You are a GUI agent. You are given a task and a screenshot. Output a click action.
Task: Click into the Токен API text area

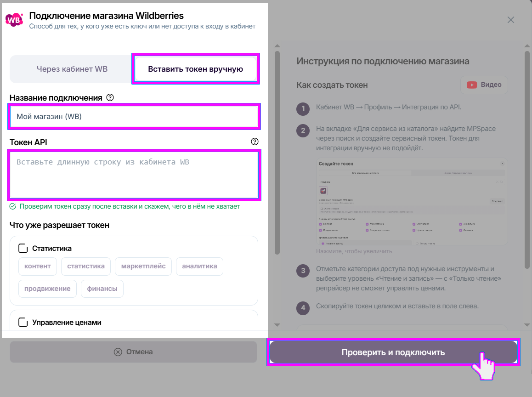[134, 175]
